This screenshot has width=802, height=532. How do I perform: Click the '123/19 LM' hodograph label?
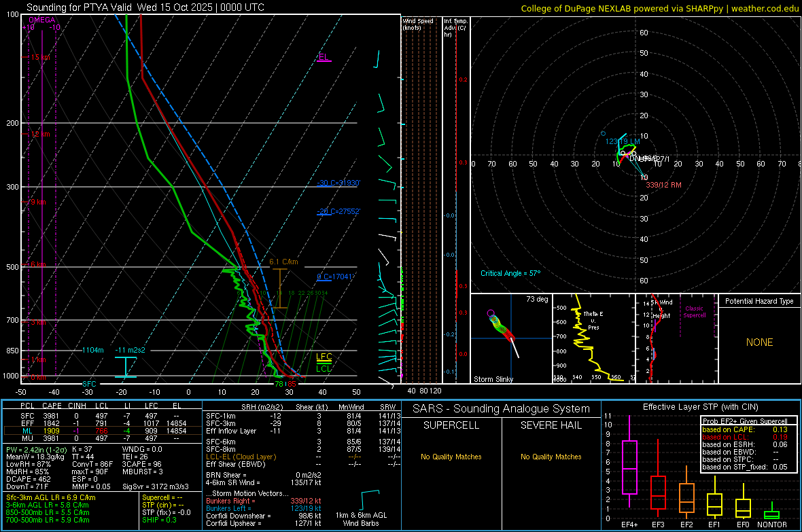(x=623, y=142)
